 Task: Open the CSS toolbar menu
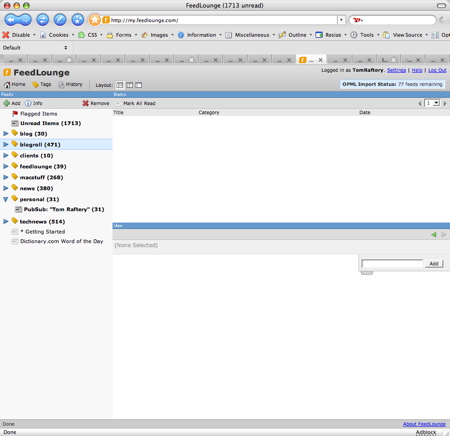tap(90, 35)
